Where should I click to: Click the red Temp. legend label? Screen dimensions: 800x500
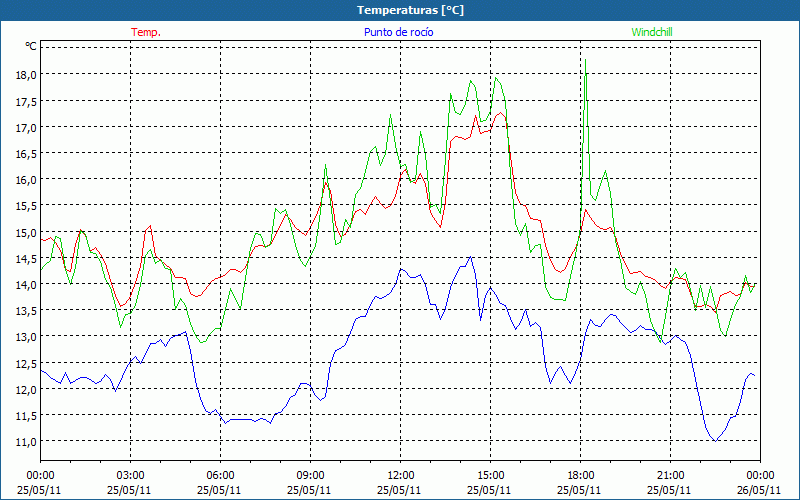(146, 32)
